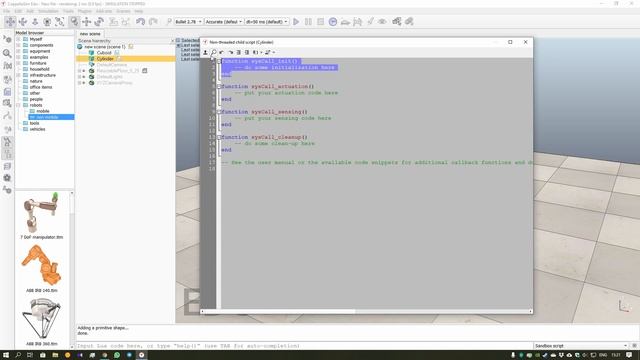Click redo in script editor toolbar
The image size is (640, 360).
230,52
